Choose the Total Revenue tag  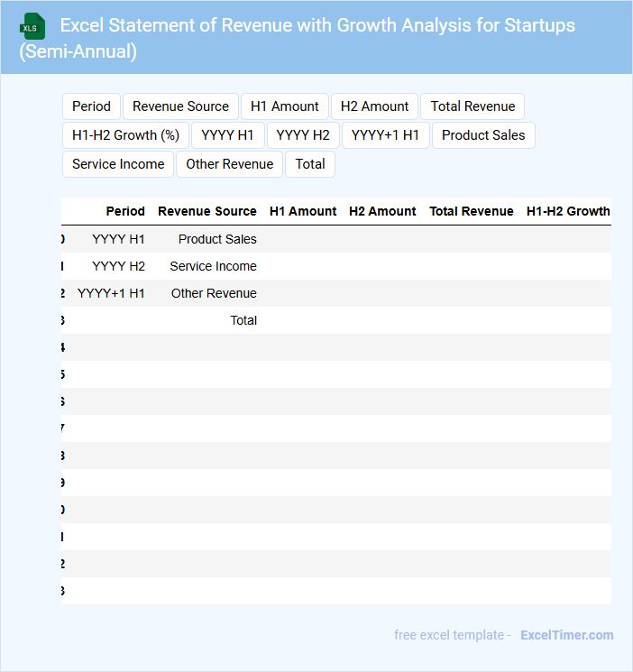[x=472, y=106]
